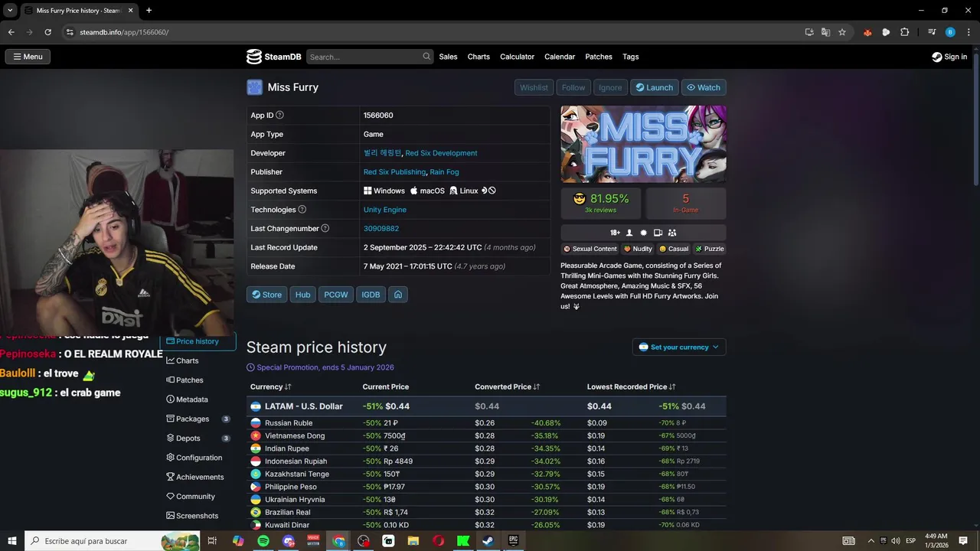Screen dimensions: 980x551
Task: Select the Metadata sidebar tab
Action: [x=198, y=399]
